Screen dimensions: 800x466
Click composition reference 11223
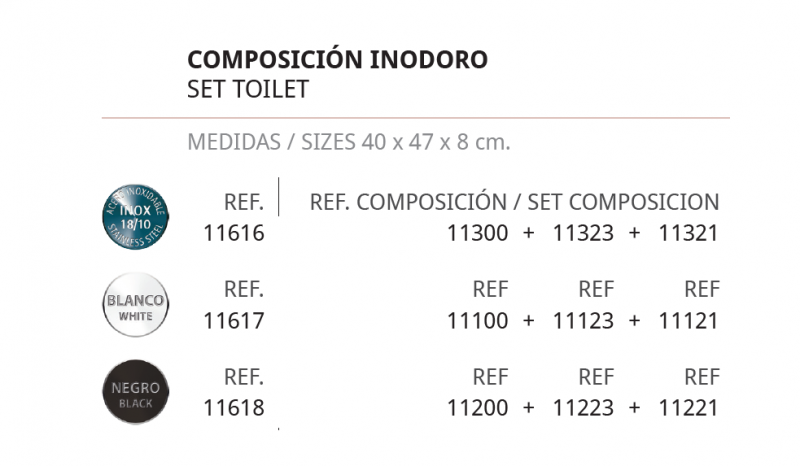tap(583, 408)
